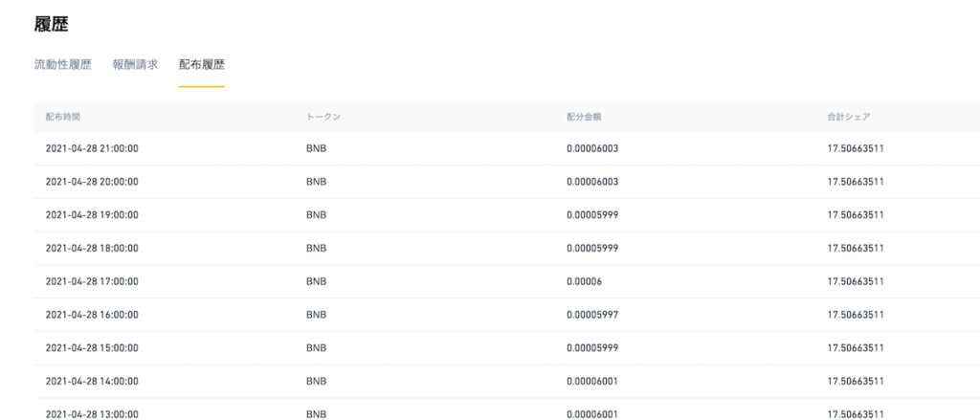Select the 2021-04-28 15:00:00 timestamp cell
This screenshot has height=420, width=980.
click(92, 347)
